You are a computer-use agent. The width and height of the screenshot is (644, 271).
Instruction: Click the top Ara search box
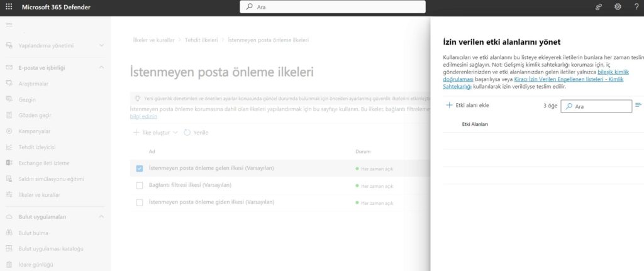[x=332, y=7]
